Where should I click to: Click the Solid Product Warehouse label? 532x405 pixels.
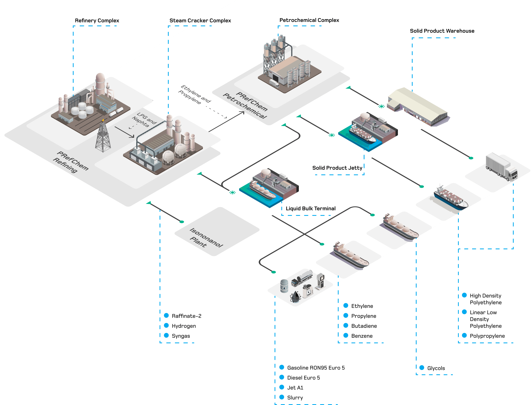[x=442, y=31]
